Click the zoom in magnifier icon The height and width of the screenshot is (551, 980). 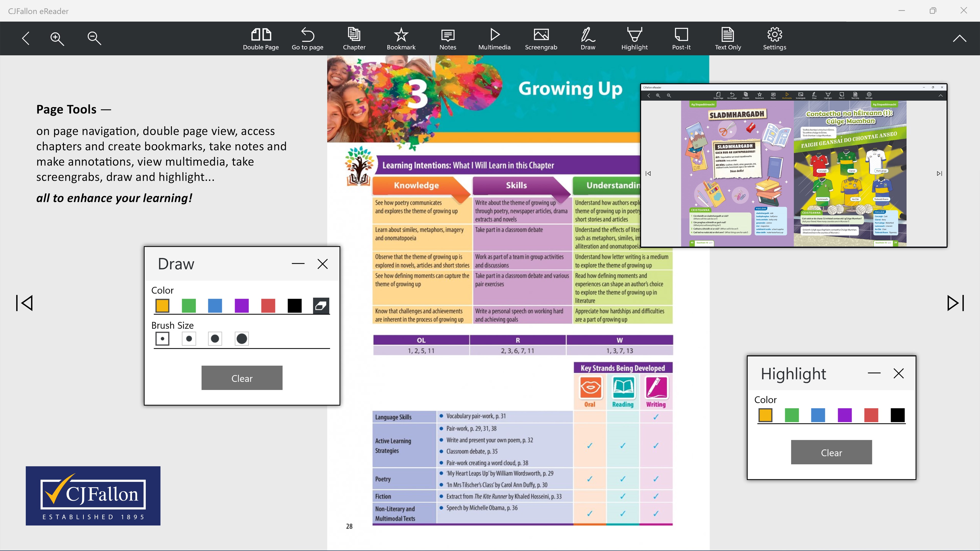point(57,38)
